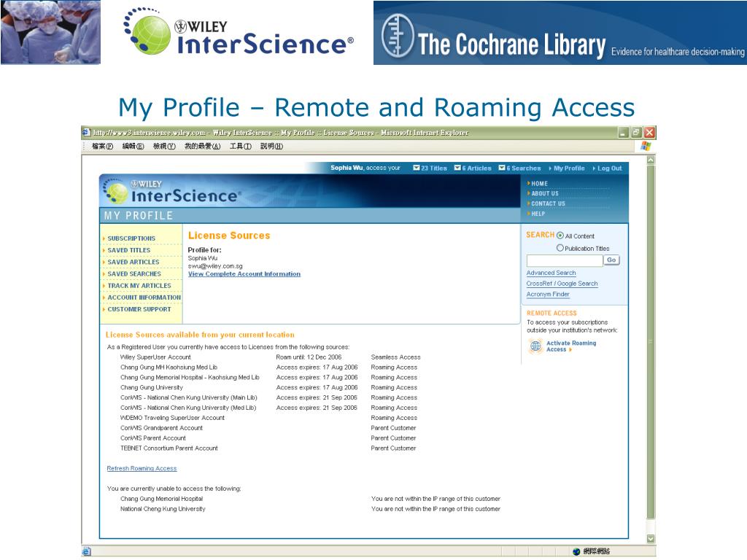Viewport: 747px width, 560px height.
Task: Open the Advanced Search link
Action: point(551,273)
